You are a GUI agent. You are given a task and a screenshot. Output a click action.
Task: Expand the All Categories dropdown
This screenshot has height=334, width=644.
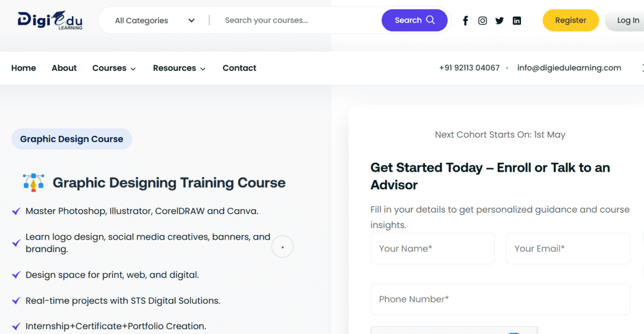coord(155,21)
